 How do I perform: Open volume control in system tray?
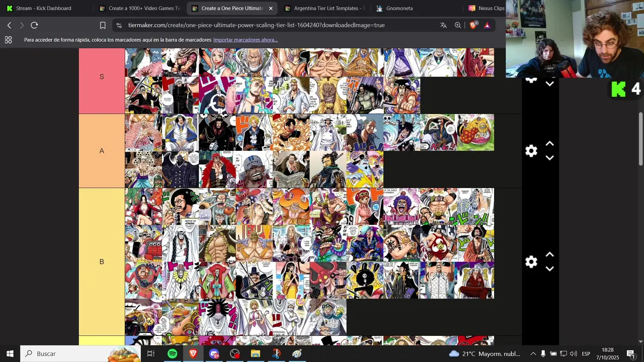574,353
